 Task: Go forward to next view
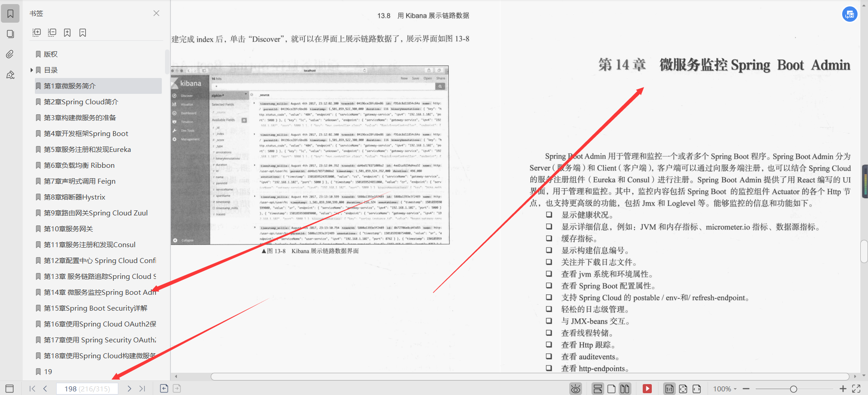177,389
